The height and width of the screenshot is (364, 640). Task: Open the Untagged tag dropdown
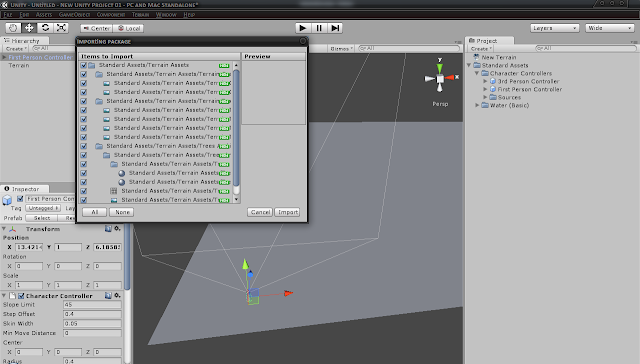pos(43,208)
